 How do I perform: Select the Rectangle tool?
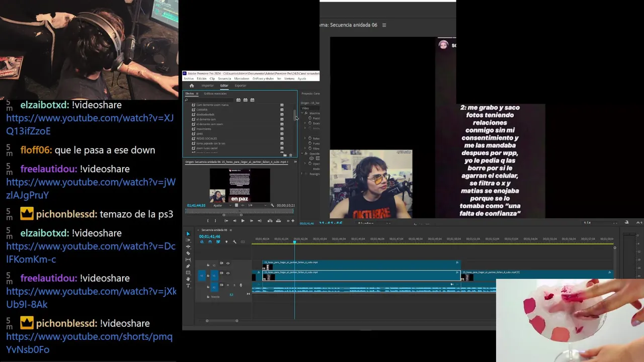click(188, 273)
